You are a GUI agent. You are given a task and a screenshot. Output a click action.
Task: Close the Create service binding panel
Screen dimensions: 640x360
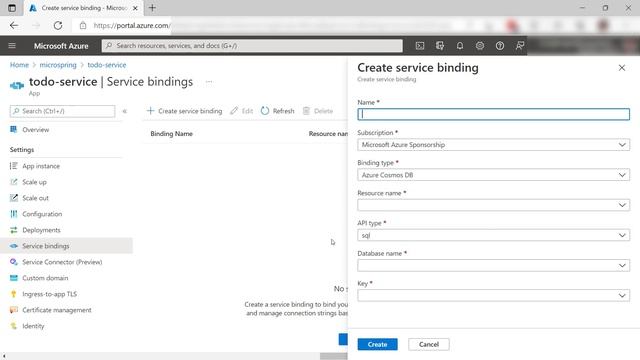pos(622,68)
